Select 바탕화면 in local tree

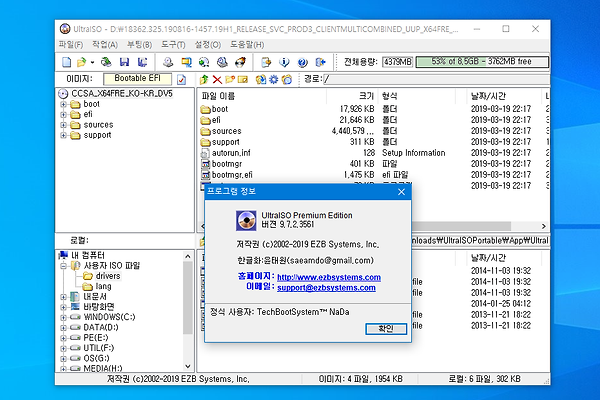click(x=99, y=307)
